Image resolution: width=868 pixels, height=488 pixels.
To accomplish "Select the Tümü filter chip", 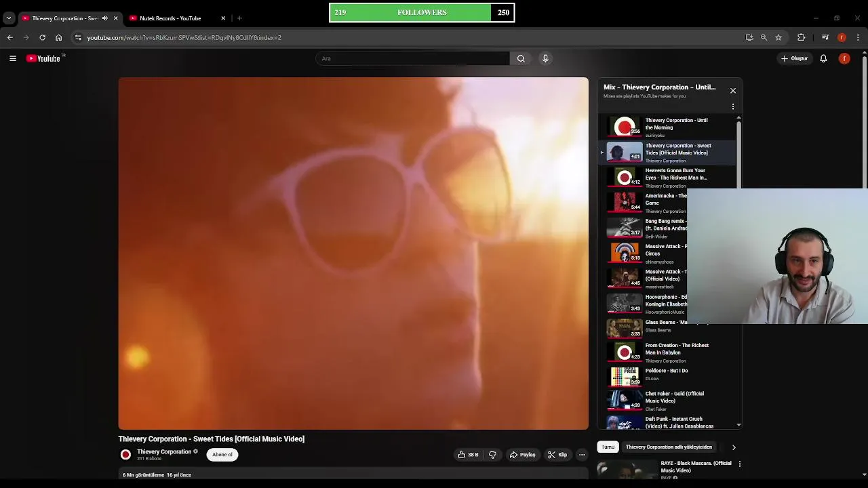I will 608,447.
